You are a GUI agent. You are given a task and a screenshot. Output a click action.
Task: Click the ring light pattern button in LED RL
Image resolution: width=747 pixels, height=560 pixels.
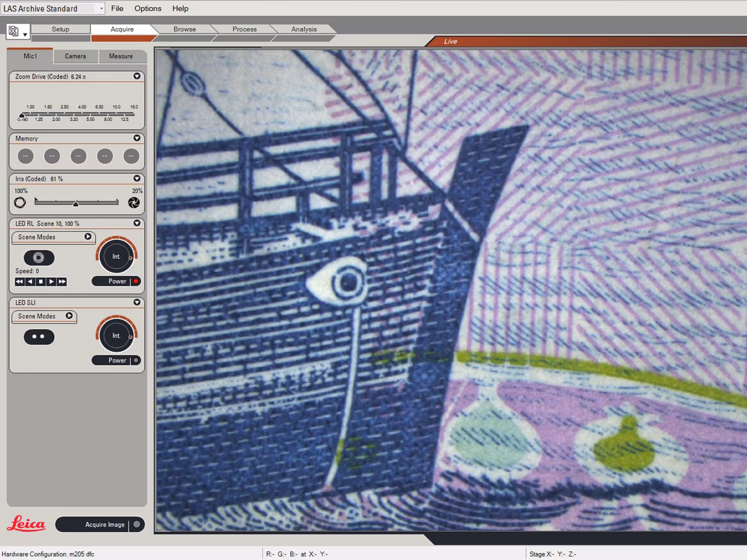pos(39,258)
